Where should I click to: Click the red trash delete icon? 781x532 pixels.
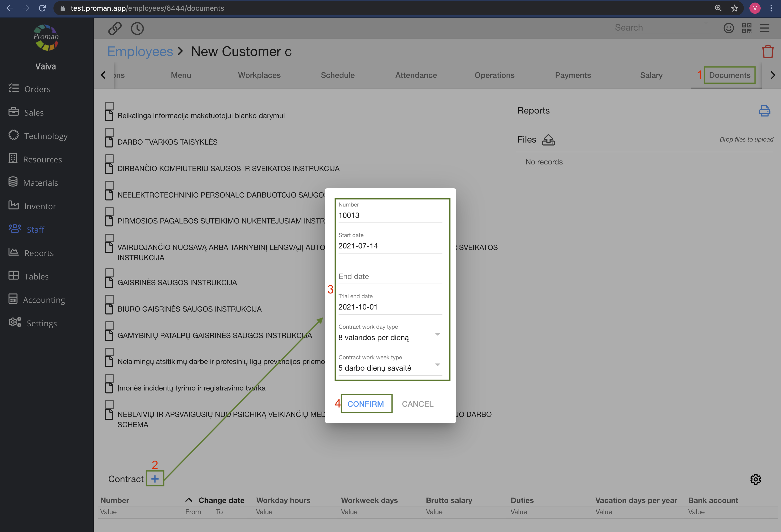pos(768,51)
